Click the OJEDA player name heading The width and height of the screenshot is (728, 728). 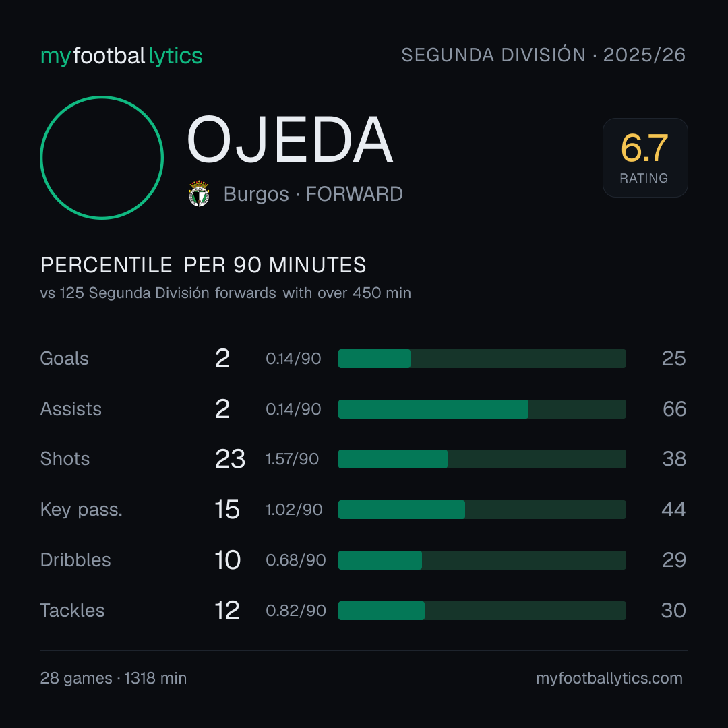pyautogui.click(x=290, y=140)
